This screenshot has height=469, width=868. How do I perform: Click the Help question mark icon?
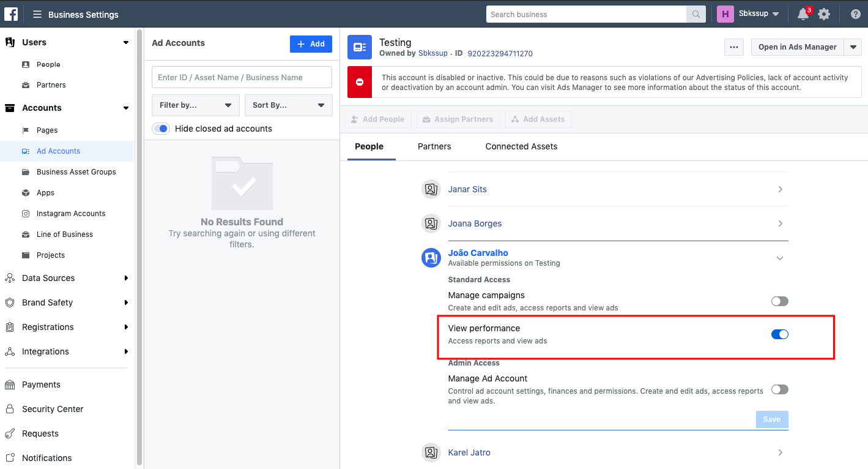[x=855, y=13]
